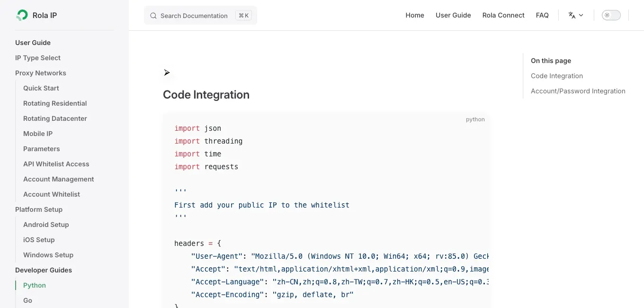Image resolution: width=644 pixels, height=308 pixels.
Task: Click the search magnifier icon
Action: pyautogui.click(x=153, y=16)
